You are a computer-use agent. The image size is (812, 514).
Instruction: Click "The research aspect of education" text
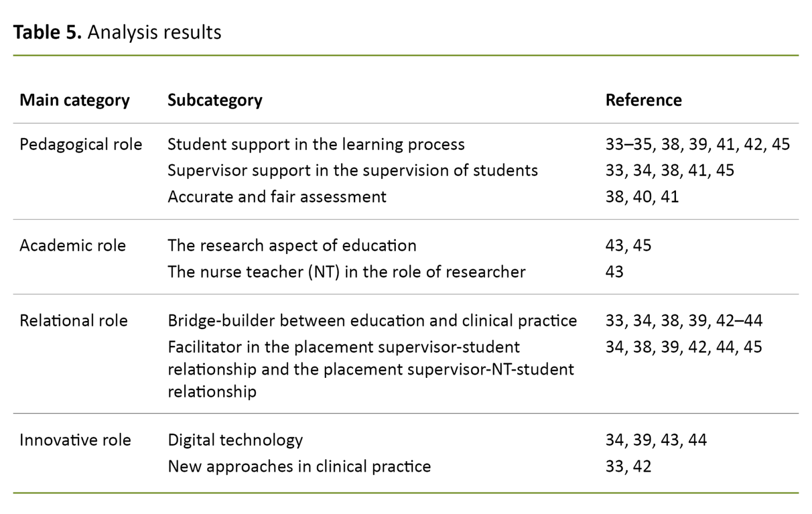pos(292,245)
